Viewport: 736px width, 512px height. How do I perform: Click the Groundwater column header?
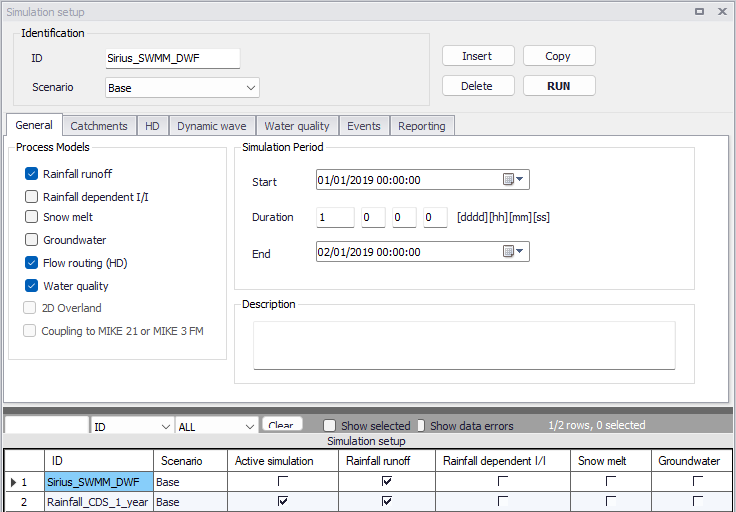[692, 461]
